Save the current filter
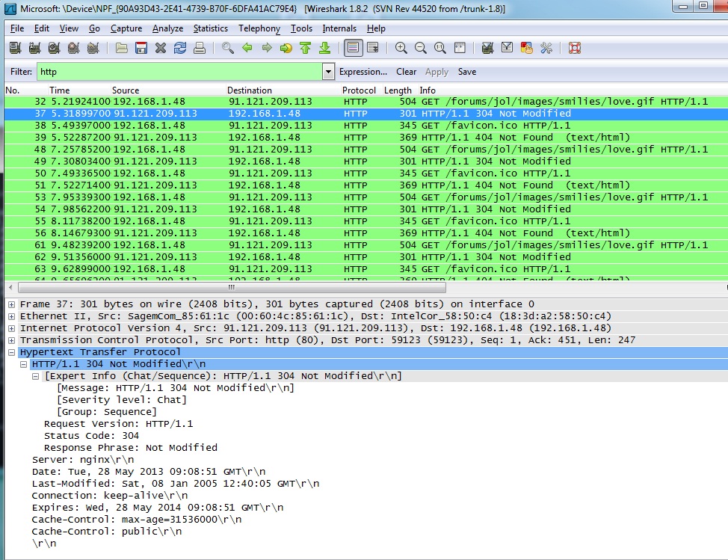728x560 pixels. pyautogui.click(x=467, y=72)
